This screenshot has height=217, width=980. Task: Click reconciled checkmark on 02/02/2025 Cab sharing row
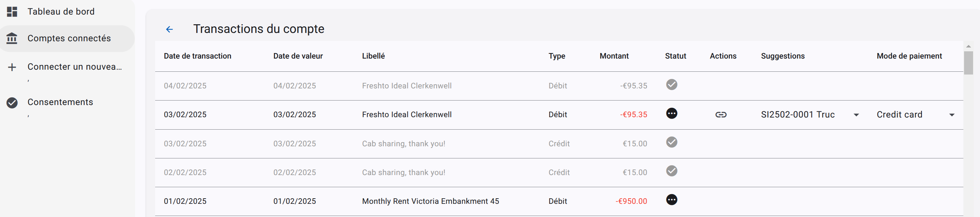coord(671,171)
